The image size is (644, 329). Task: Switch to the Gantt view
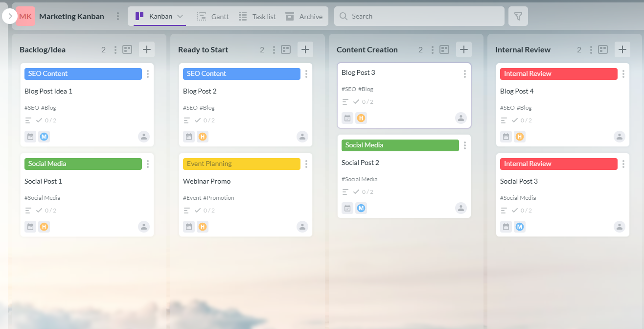(213, 16)
